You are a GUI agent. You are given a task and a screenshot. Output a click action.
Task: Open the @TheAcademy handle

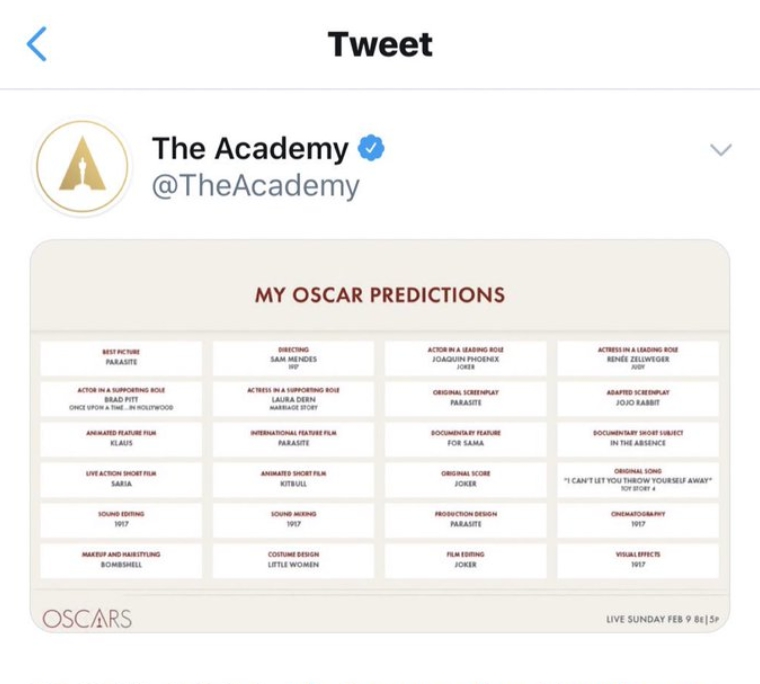pyautogui.click(x=255, y=186)
